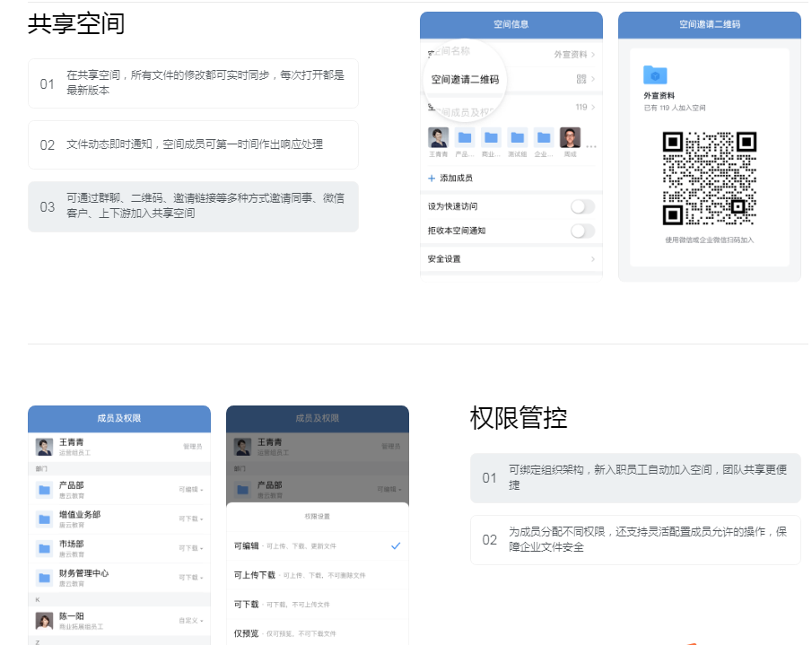Screen dimensions: 812x645
Task: Click dimmed 可编辑 dropdown behind permission sheet
Action: tap(389, 490)
